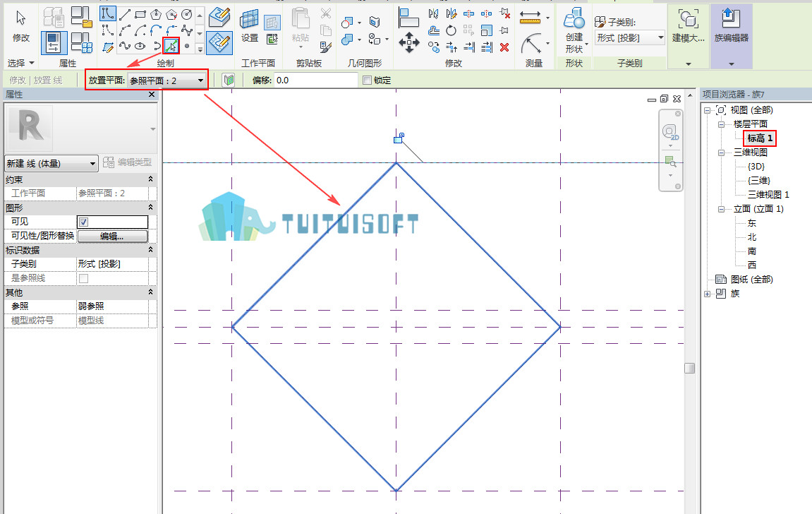Activate the Pick Lines tool

click(171, 46)
